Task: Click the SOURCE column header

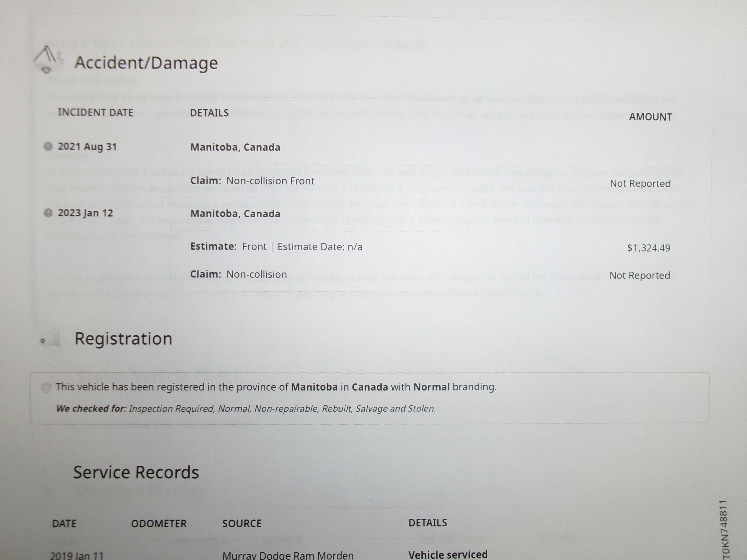Action: 242,524
